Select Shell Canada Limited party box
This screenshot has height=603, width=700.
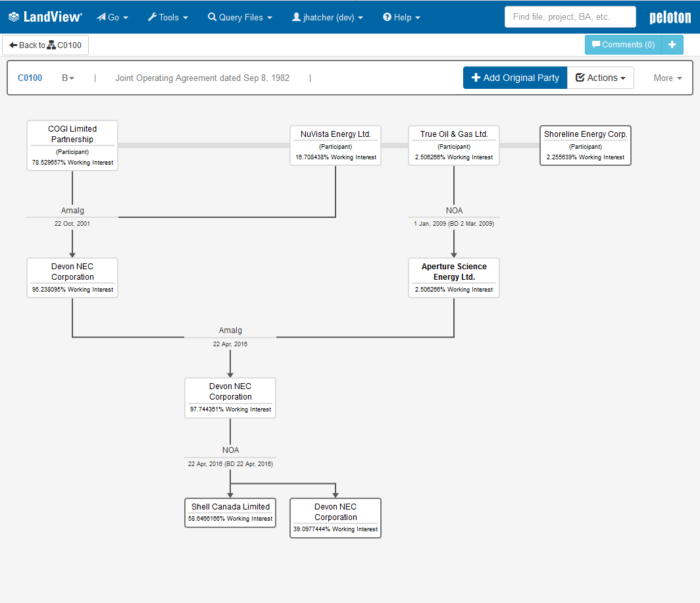point(230,512)
